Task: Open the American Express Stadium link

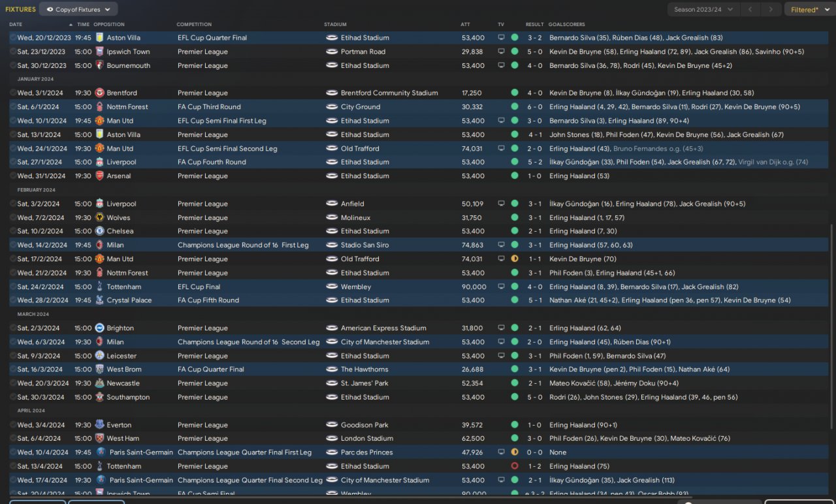Action: coord(383,328)
